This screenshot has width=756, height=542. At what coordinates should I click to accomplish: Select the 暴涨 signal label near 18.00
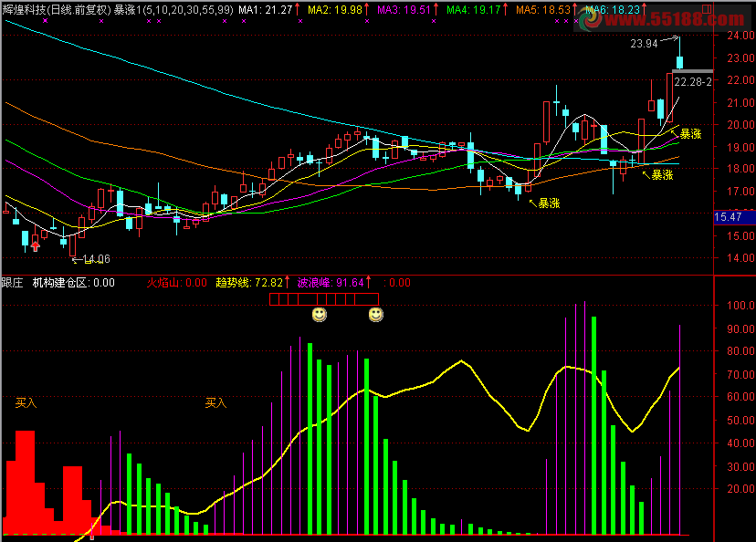pyautogui.click(x=662, y=175)
